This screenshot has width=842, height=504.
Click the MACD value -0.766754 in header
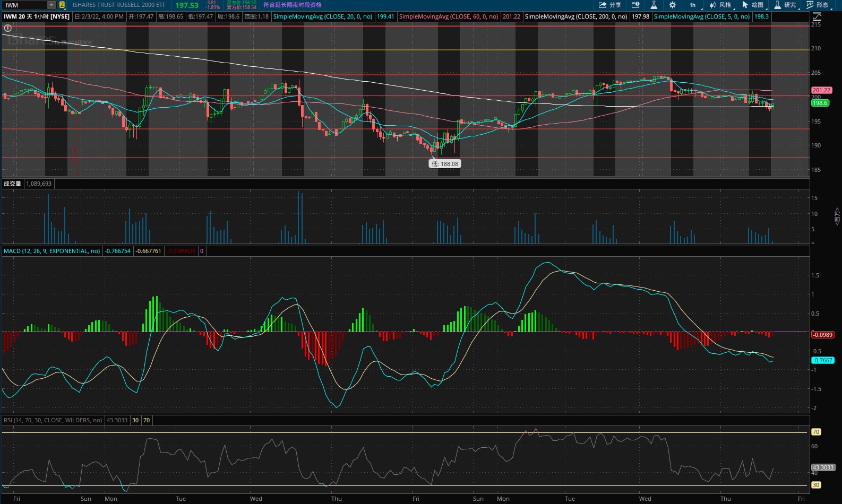(118, 251)
